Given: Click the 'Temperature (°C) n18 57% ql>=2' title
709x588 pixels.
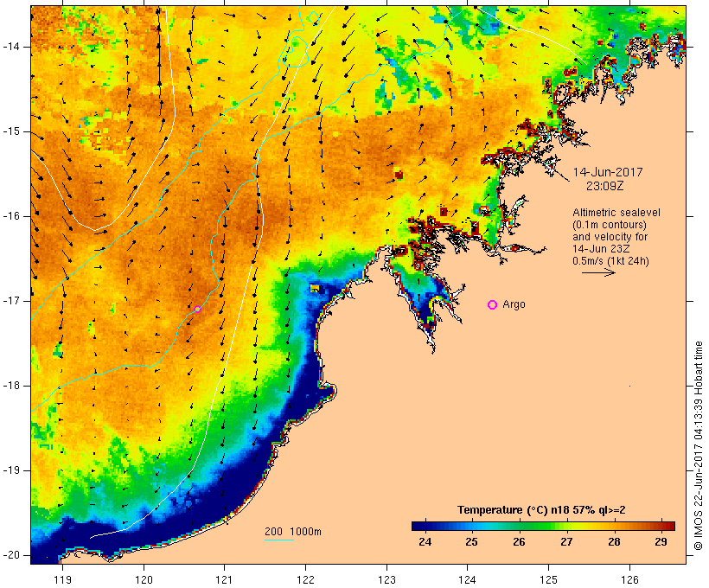Looking at the screenshot, I should point(541,510).
